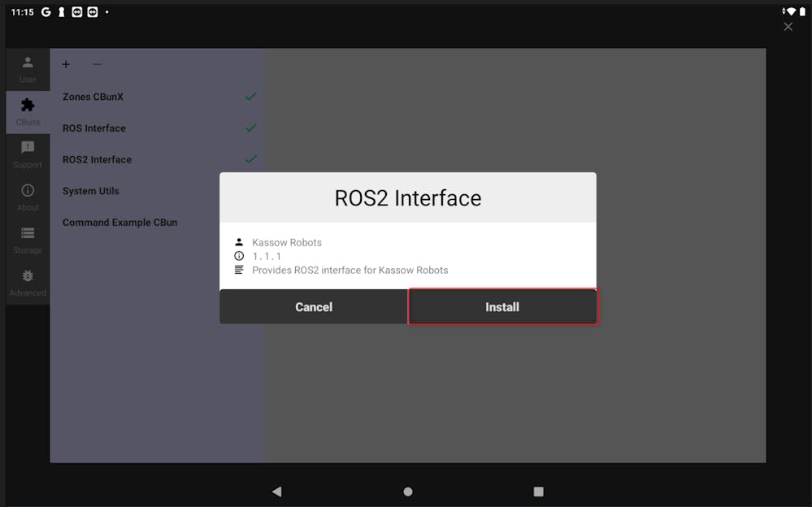Image resolution: width=812 pixels, height=507 pixels.
Task: Select the Command Example CBun entry
Action: pos(158,222)
